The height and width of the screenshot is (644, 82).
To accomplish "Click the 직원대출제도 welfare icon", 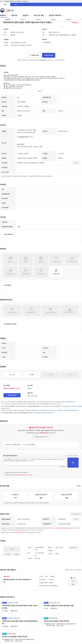I will (26, 272).
